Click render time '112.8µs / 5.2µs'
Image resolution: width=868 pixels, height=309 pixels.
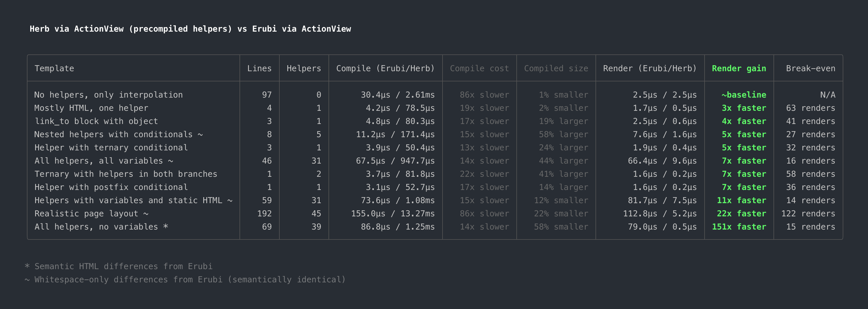click(x=660, y=213)
